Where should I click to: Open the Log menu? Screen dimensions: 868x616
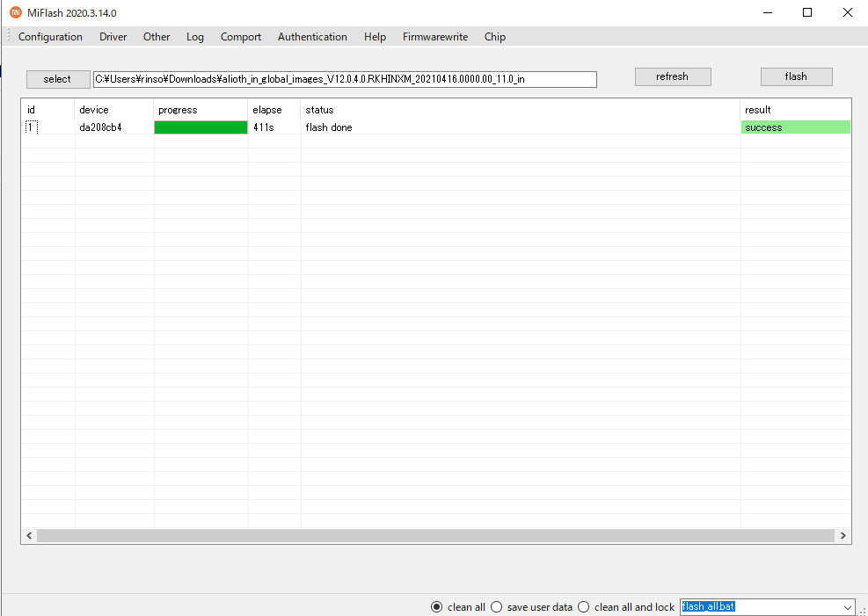click(x=195, y=37)
